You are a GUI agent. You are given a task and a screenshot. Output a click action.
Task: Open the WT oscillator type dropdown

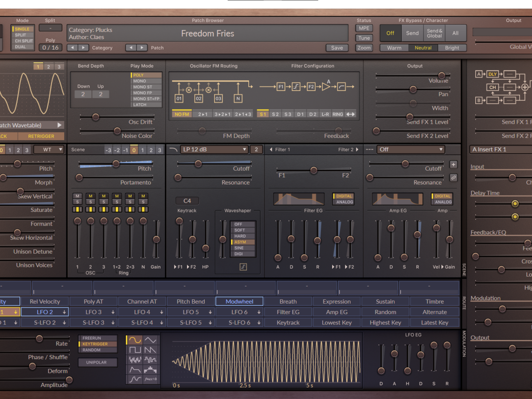click(x=49, y=150)
